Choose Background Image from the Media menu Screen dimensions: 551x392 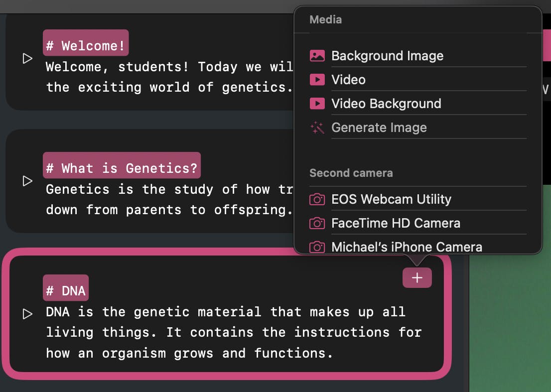[x=387, y=56]
